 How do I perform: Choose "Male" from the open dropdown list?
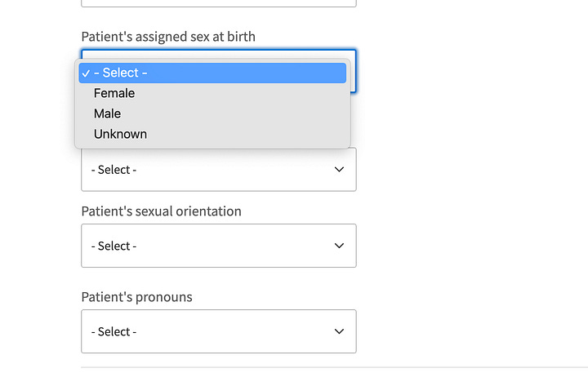click(x=107, y=113)
